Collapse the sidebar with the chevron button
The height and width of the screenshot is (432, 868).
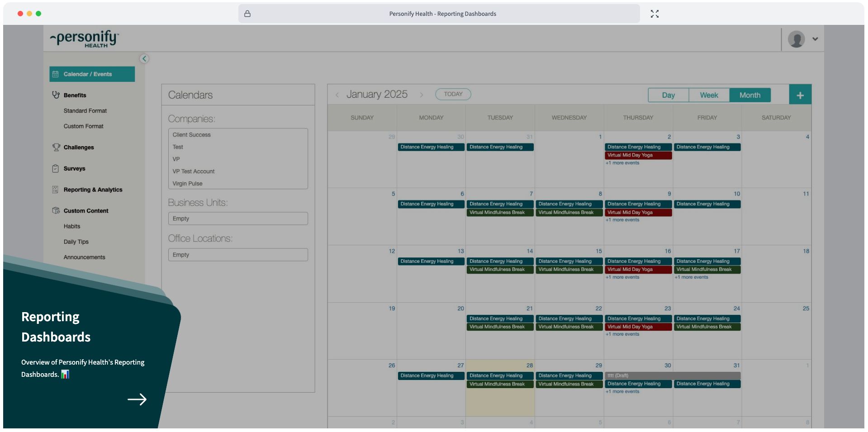coord(144,59)
